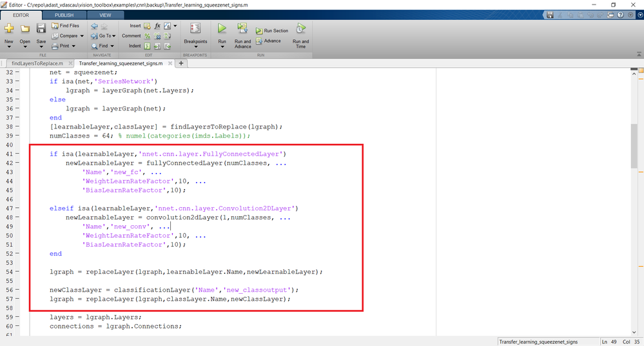Switch to the VIEW ribbon tab
This screenshot has height=346, width=644.
tap(105, 15)
